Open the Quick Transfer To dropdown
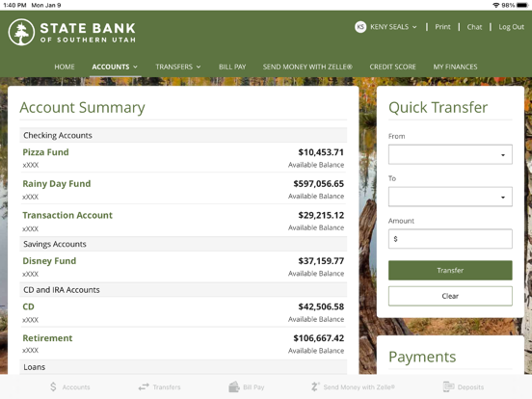Screen dimensions: 532x399 pos(450,197)
